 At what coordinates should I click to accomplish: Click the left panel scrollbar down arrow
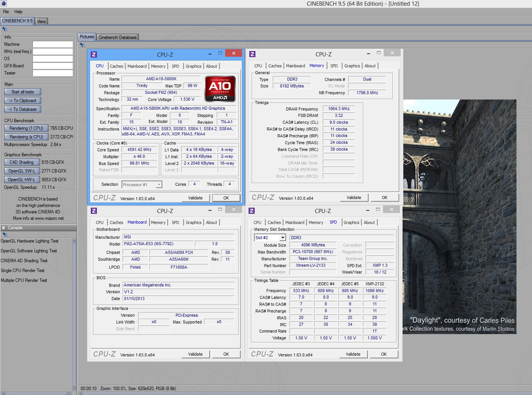[74, 388]
